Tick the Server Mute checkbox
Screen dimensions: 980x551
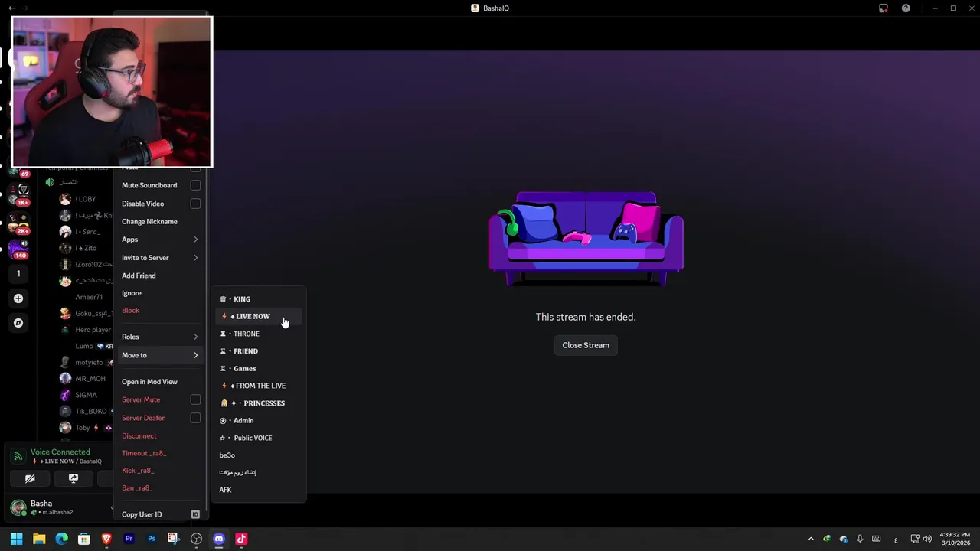click(x=195, y=399)
